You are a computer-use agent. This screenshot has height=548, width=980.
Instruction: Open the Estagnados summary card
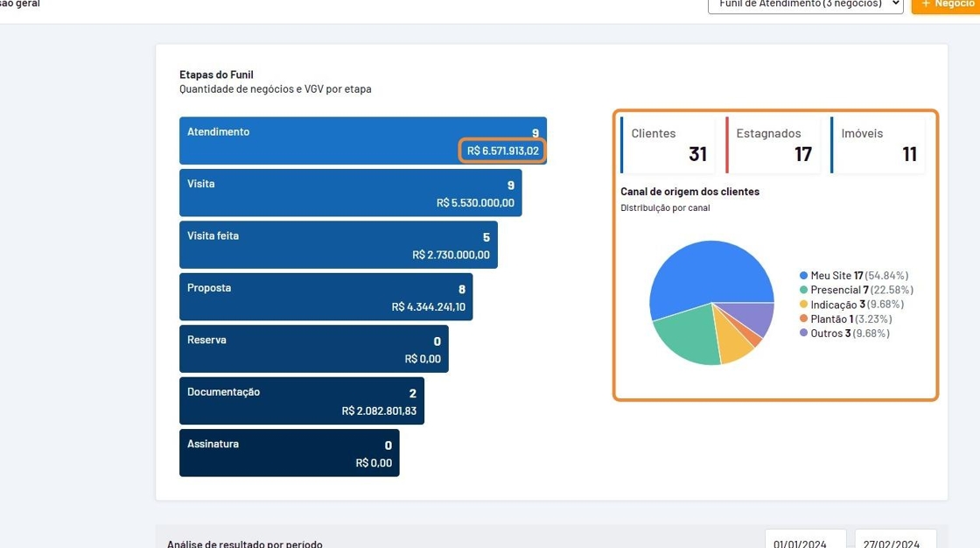click(x=773, y=144)
